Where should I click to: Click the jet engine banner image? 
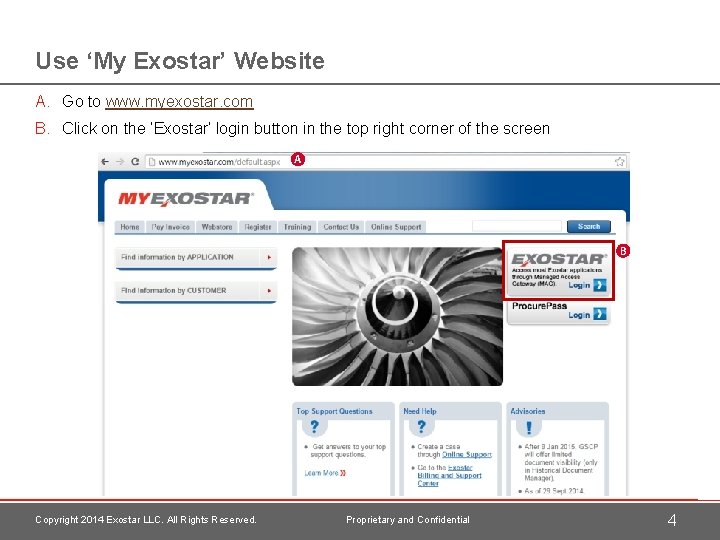coord(398,316)
